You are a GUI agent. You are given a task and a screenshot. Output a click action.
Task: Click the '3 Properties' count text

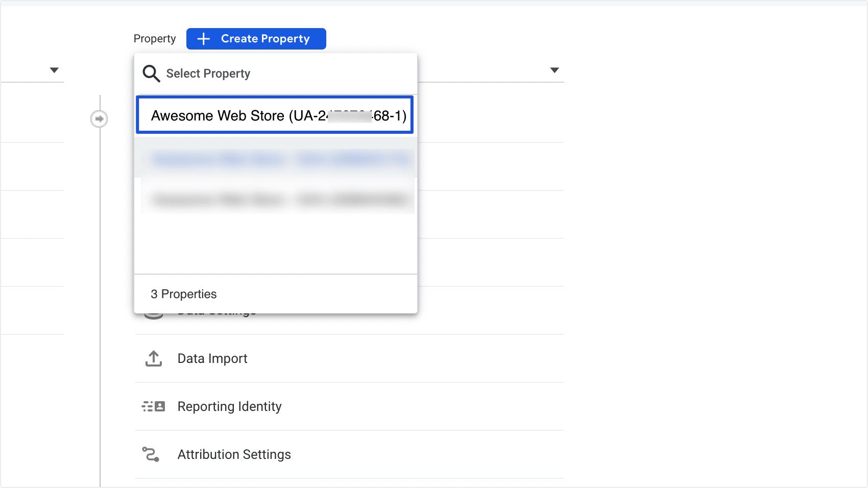tap(184, 294)
